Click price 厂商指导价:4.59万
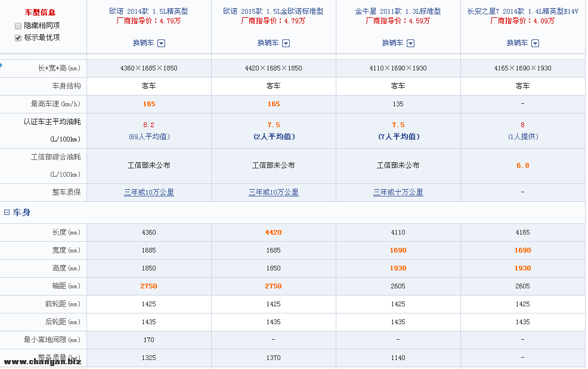588x369 pixels. click(x=398, y=21)
